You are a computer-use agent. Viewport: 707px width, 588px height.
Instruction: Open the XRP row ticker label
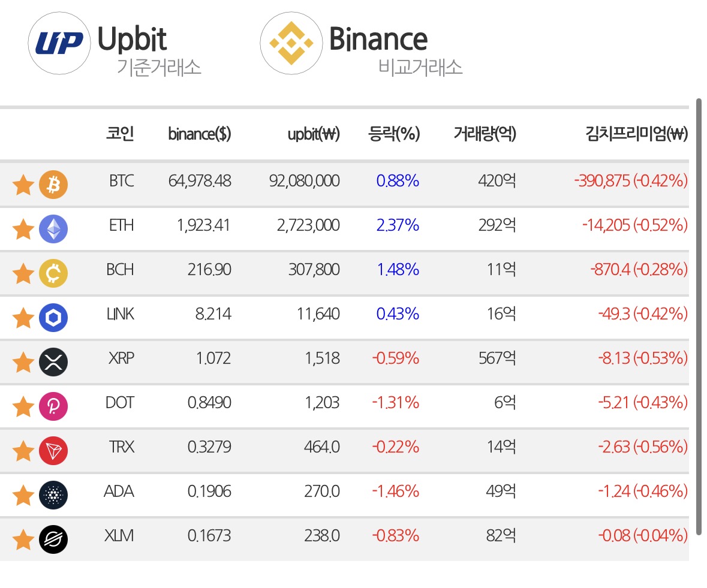click(121, 358)
